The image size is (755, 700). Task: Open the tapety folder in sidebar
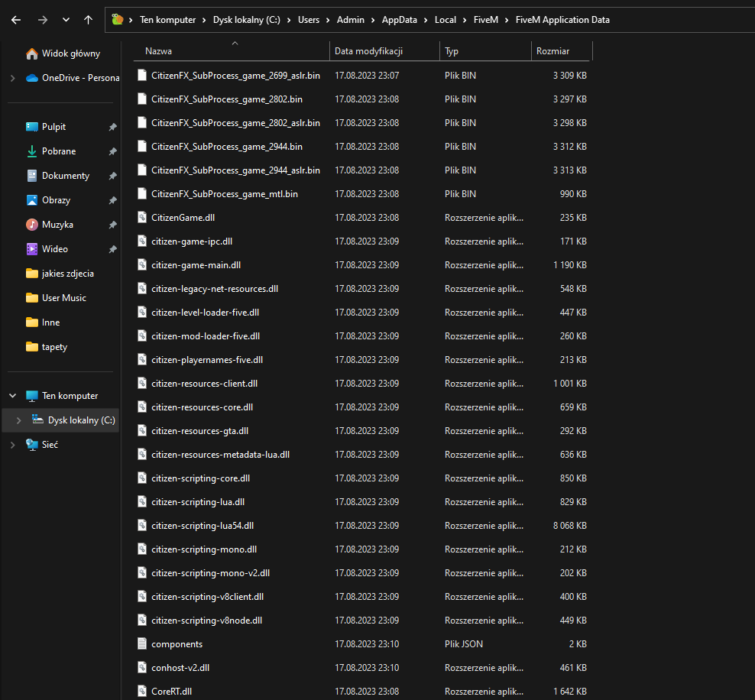point(54,347)
